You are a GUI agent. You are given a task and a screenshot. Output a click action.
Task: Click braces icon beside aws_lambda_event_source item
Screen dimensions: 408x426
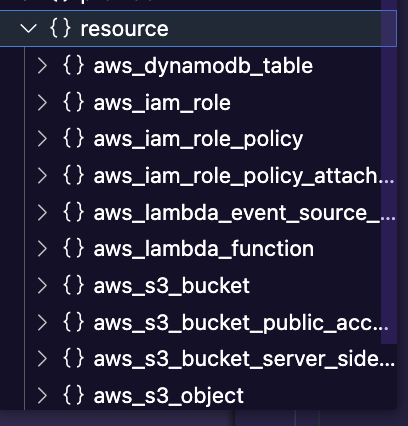tap(73, 212)
